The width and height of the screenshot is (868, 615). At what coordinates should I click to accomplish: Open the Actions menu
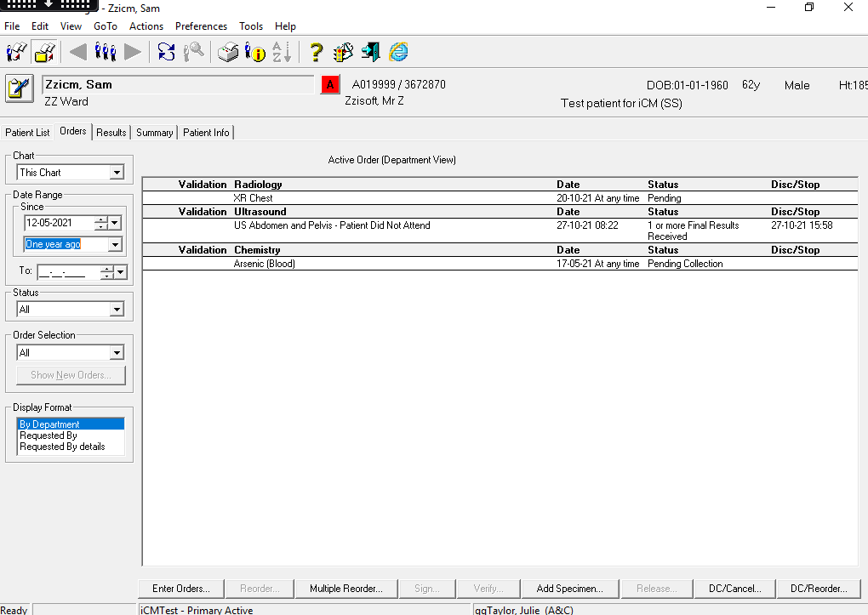[x=146, y=26]
